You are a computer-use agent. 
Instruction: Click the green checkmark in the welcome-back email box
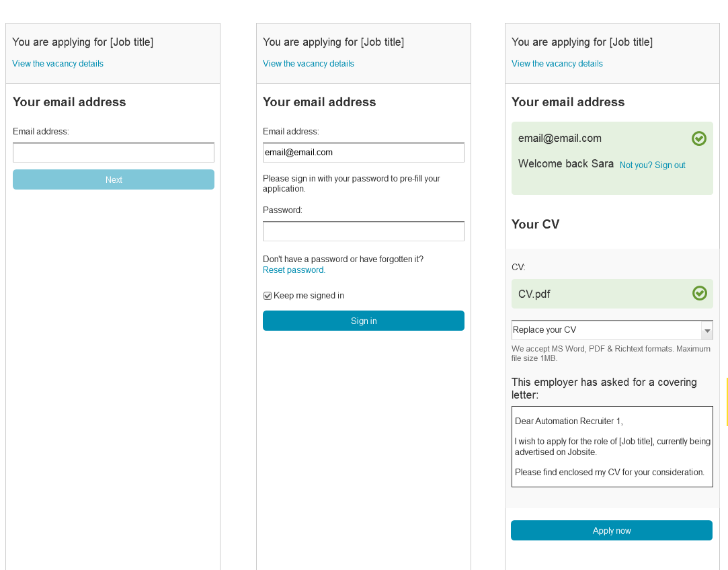[698, 138]
